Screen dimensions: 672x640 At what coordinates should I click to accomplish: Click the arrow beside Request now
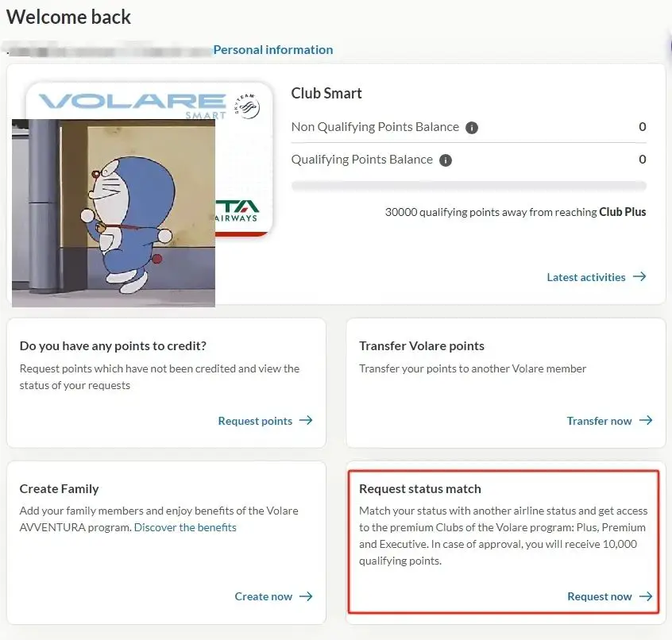click(x=646, y=596)
